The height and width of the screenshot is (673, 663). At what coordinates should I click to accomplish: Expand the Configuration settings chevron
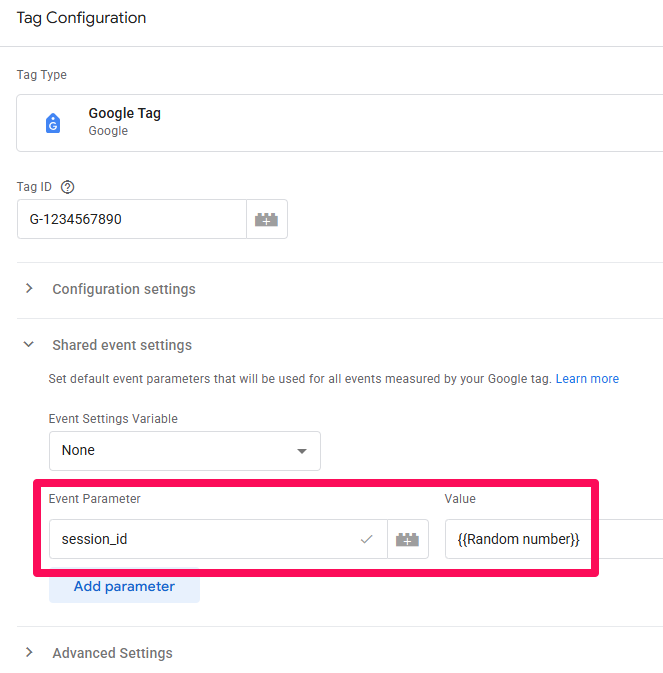point(29,289)
